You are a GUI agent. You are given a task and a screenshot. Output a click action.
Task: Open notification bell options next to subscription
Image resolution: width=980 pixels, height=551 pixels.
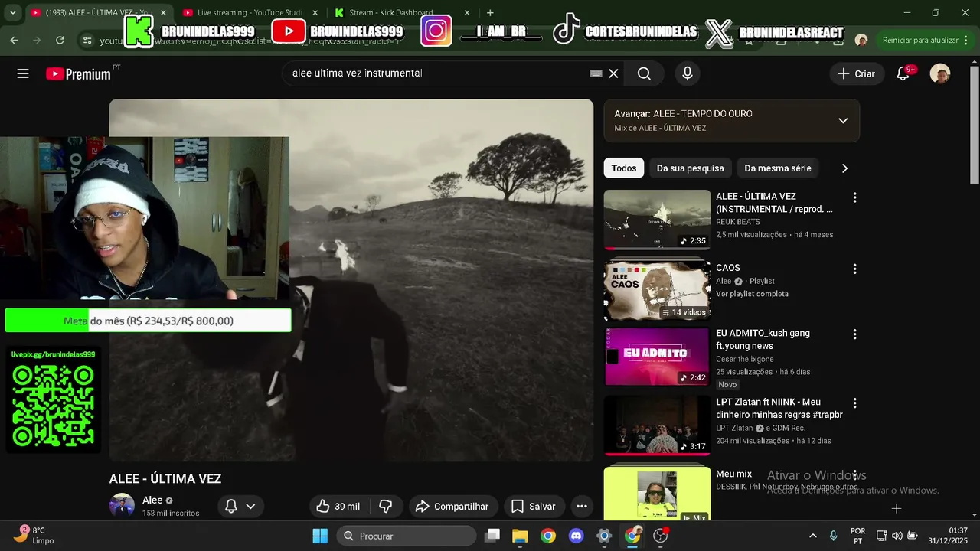tap(240, 506)
